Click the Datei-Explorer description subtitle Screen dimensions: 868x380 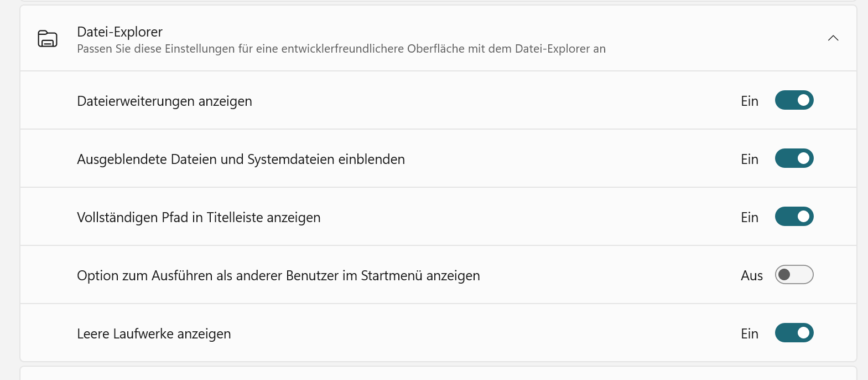(341, 49)
